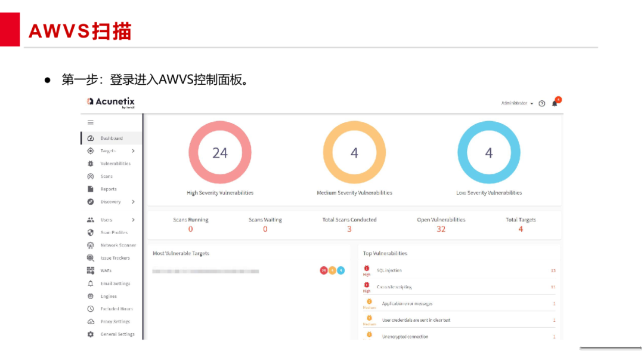Click the red High Severity donut chart

click(219, 152)
